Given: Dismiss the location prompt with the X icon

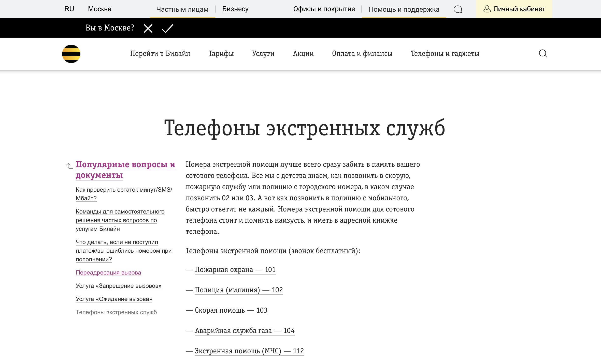Looking at the screenshot, I should 148,28.
